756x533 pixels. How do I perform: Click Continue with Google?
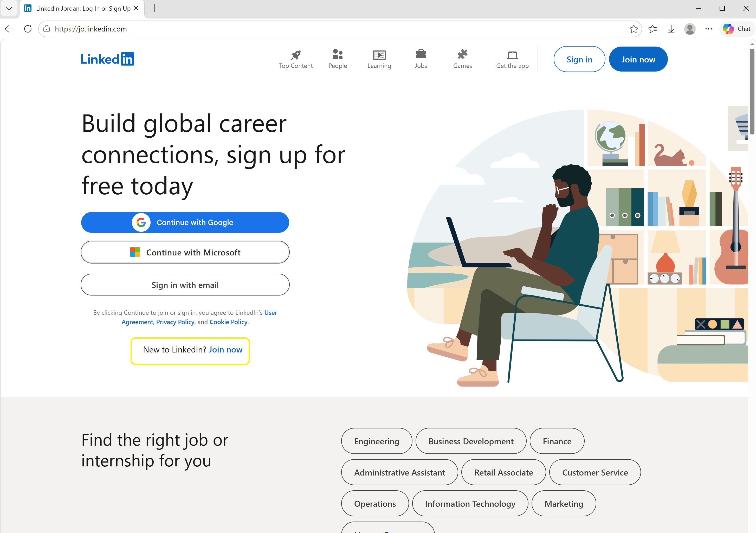click(x=185, y=222)
